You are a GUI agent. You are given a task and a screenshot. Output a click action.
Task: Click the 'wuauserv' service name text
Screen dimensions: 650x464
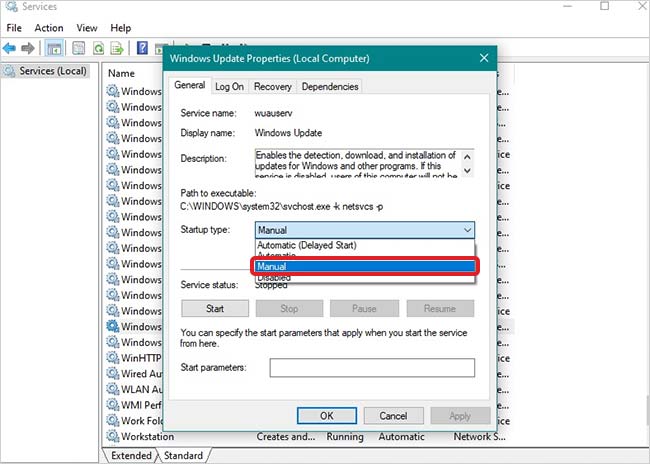pyautogui.click(x=273, y=113)
